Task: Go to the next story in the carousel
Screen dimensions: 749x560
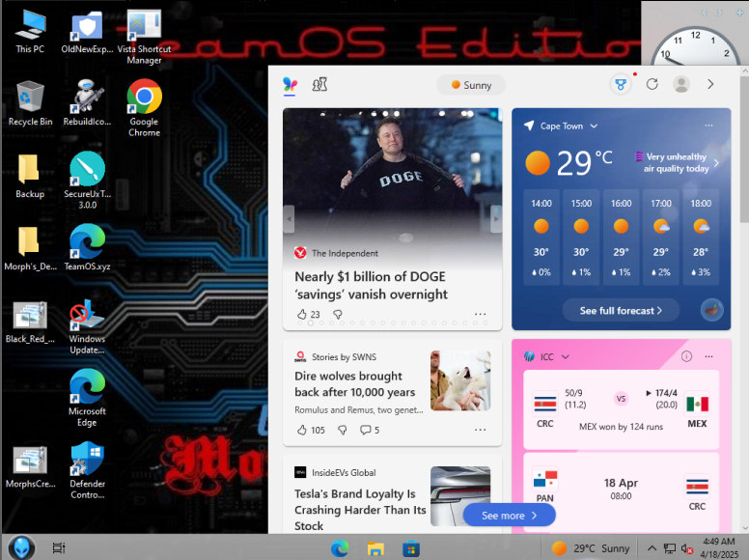Action: 496,219
